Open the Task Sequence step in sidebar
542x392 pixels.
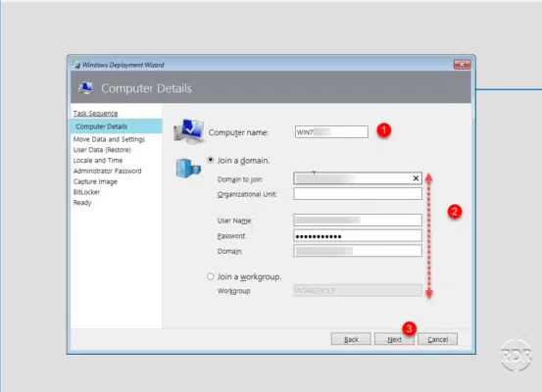point(95,114)
